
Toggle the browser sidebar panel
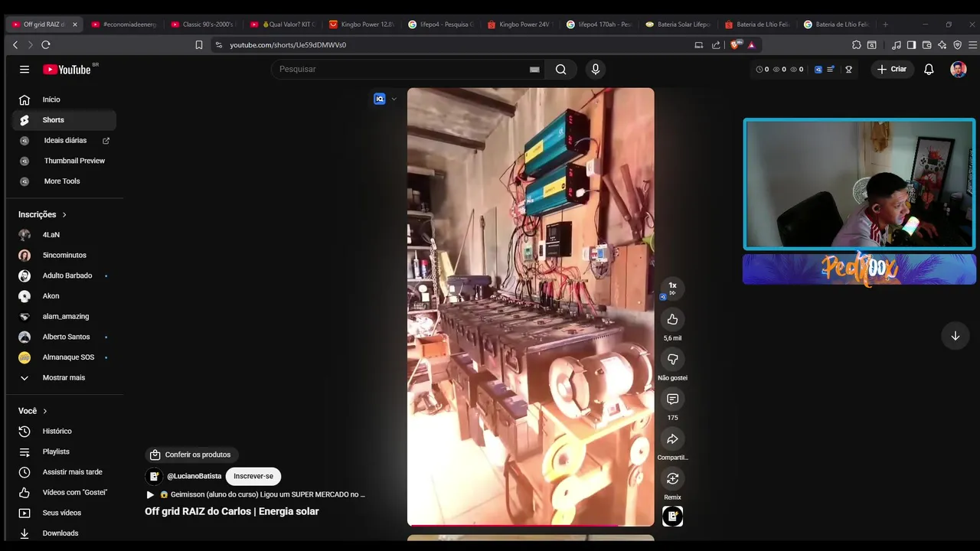[911, 45]
